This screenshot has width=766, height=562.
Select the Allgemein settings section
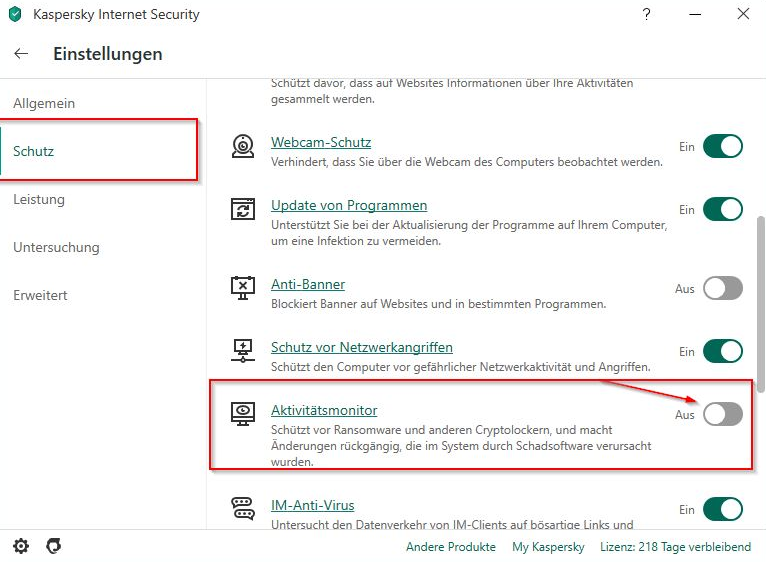[x=44, y=104]
